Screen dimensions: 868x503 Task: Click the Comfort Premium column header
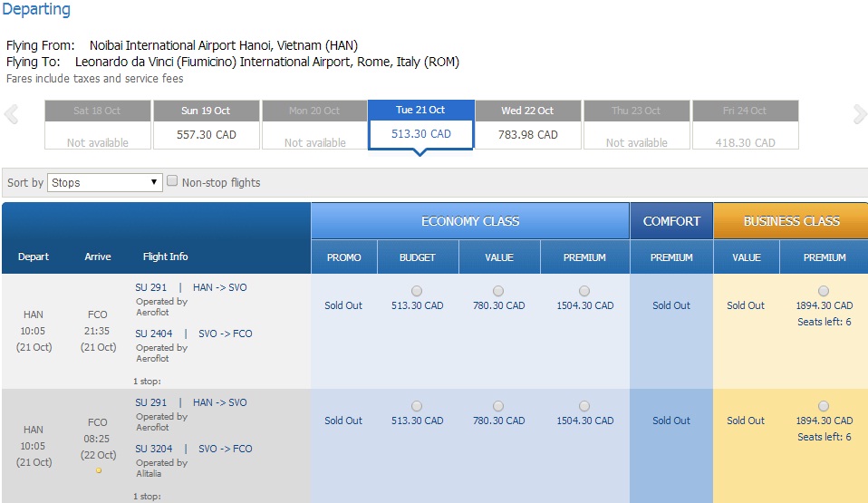point(671,257)
